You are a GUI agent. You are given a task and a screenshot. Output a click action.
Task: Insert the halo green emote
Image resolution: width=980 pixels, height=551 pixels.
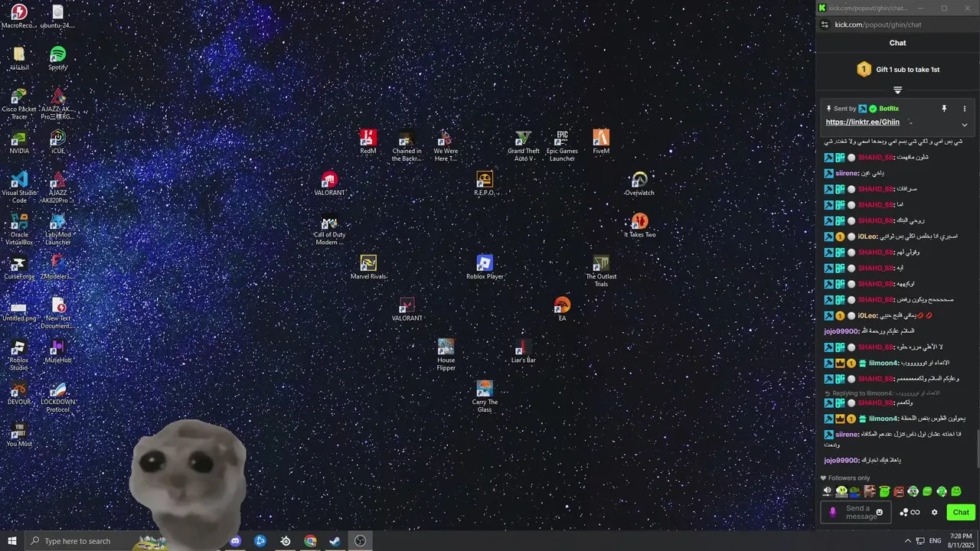[884, 491]
